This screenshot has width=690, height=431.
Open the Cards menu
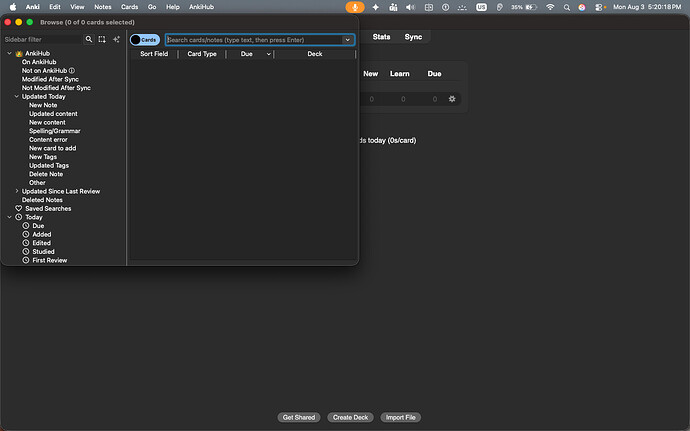(x=129, y=7)
